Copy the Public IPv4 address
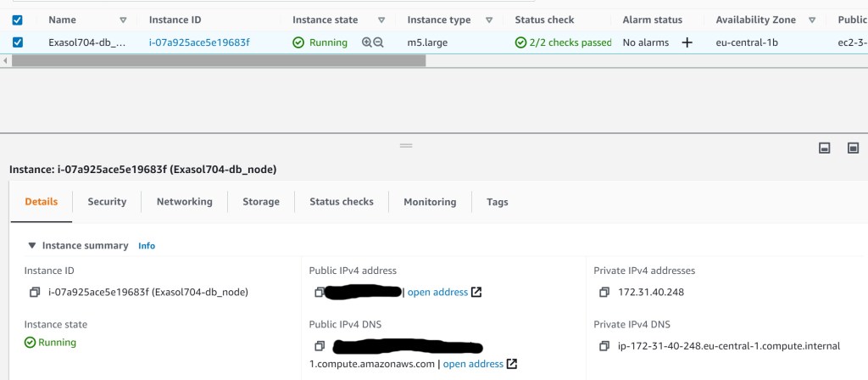This screenshot has width=868, height=380. pyautogui.click(x=320, y=292)
